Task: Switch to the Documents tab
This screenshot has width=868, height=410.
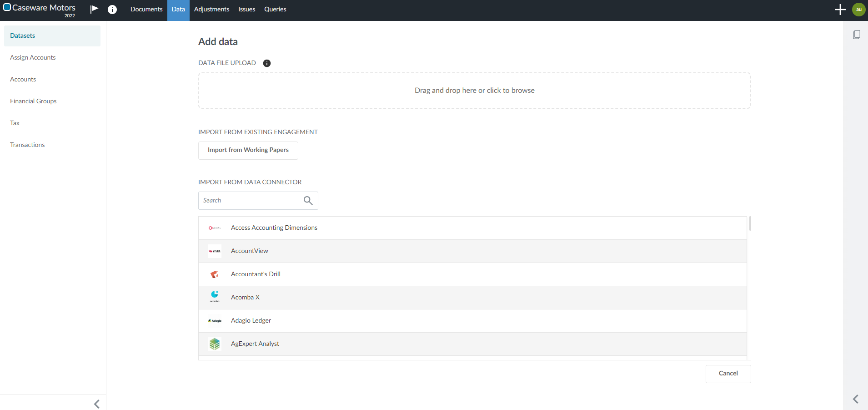Action: [146, 10]
